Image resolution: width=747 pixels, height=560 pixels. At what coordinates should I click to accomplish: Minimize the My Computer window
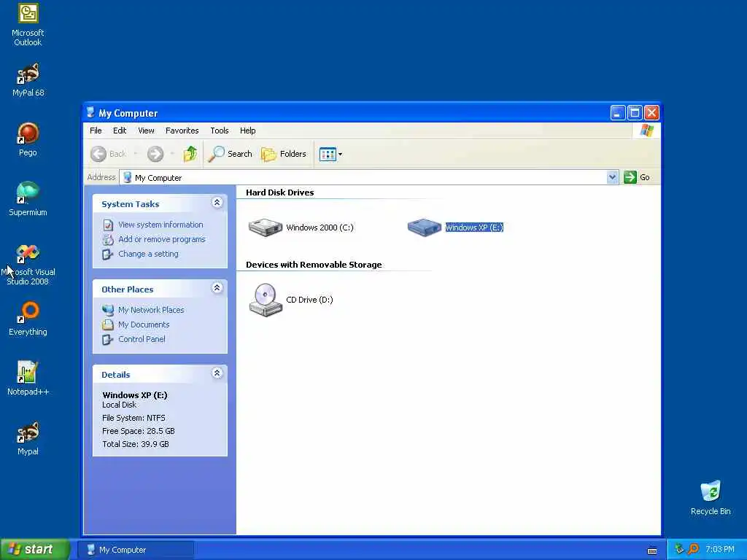[x=618, y=113]
